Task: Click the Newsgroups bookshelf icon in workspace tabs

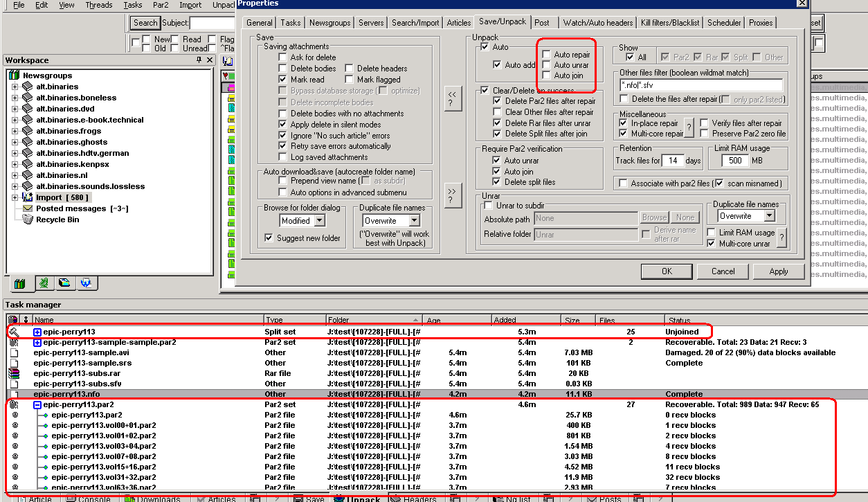Action: 19,283
